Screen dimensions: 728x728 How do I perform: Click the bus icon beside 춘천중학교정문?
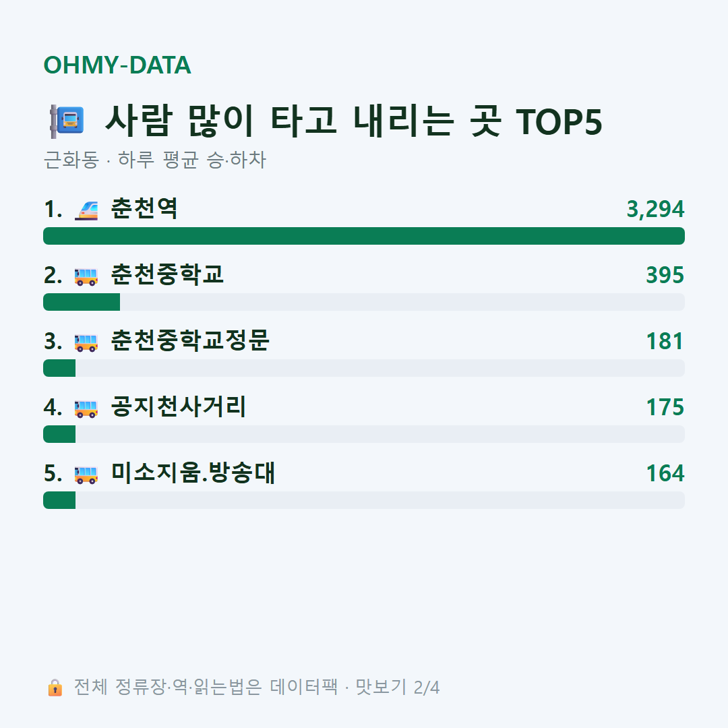click(x=86, y=342)
